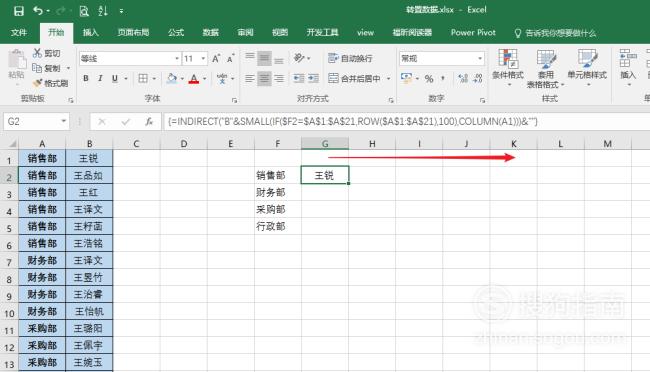
Task: Open the 文件 File tab
Action: coord(19,32)
